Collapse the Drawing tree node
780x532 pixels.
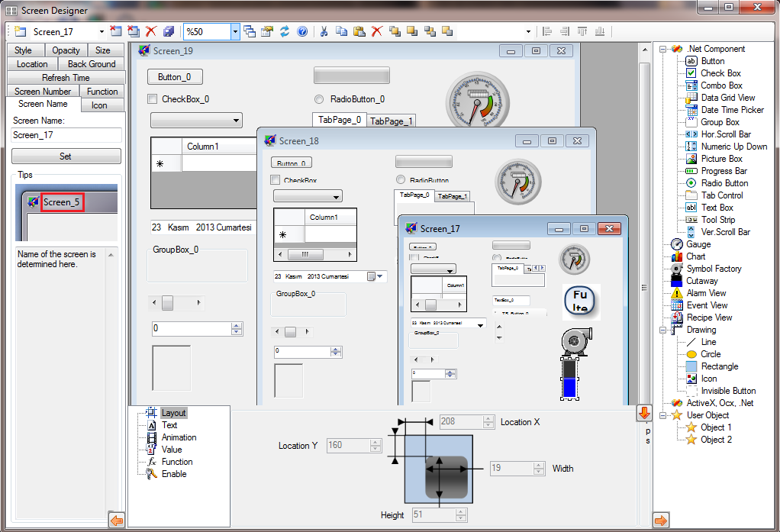click(x=663, y=330)
